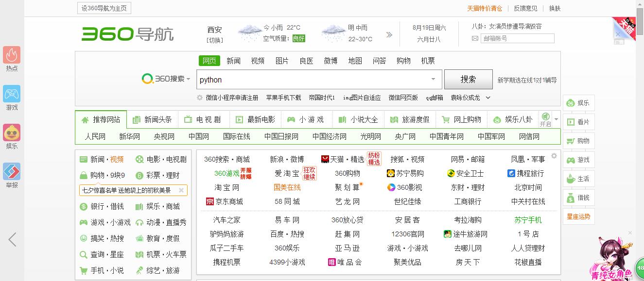Click the 360导航 logo
Viewport: 644px width, 281px height.
pos(127,34)
